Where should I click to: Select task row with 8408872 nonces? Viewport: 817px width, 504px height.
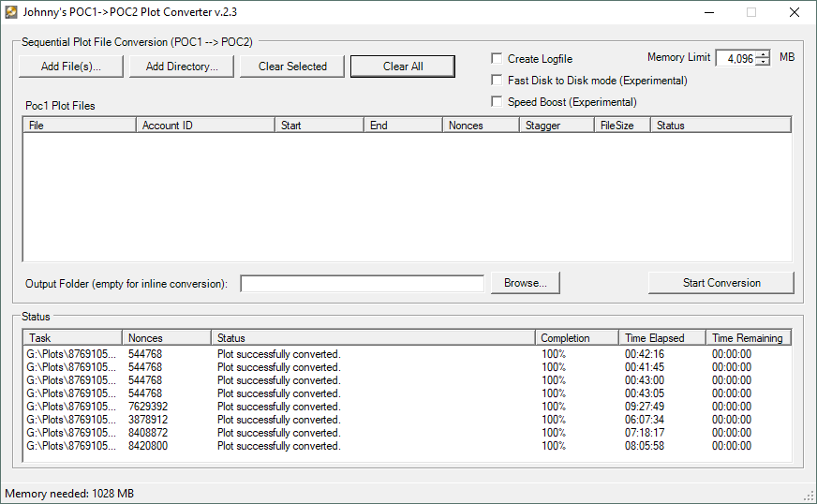pos(407,433)
